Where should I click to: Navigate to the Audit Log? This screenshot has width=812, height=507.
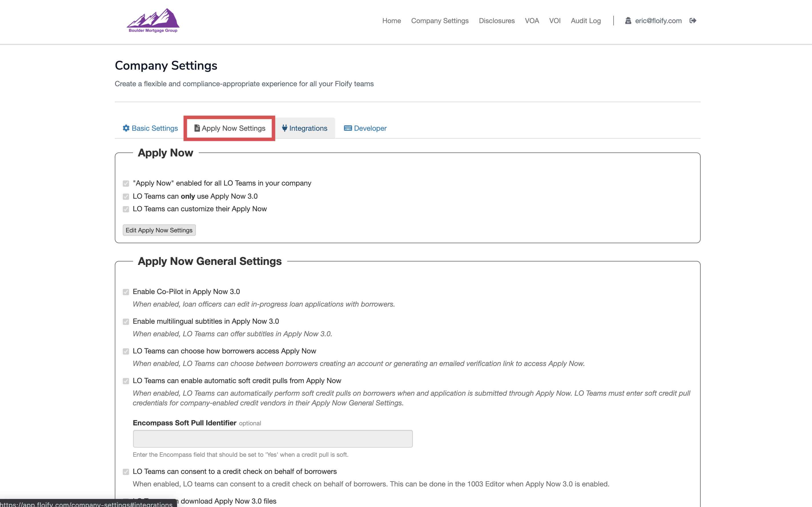[x=586, y=21]
